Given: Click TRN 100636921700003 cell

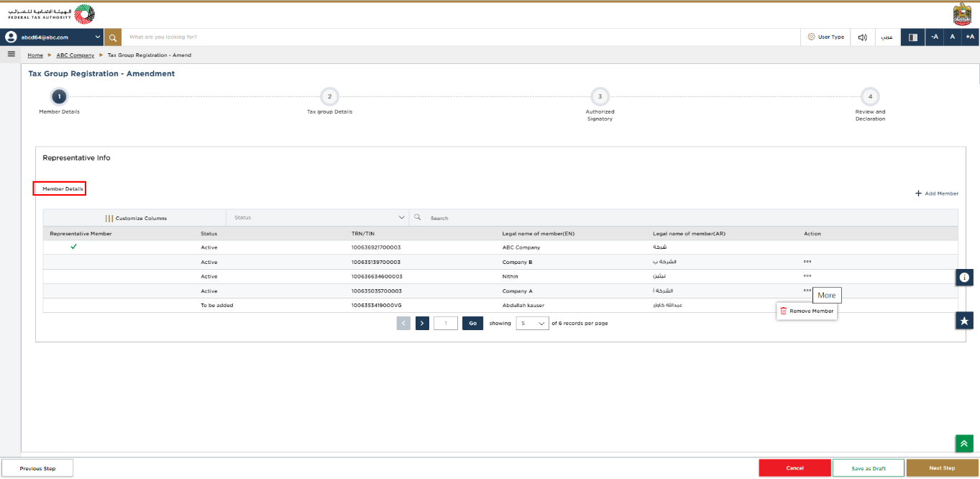Looking at the screenshot, I should (376, 247).
